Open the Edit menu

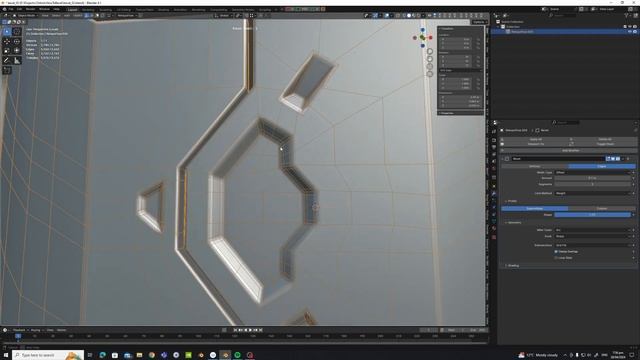tap(20, 9)
